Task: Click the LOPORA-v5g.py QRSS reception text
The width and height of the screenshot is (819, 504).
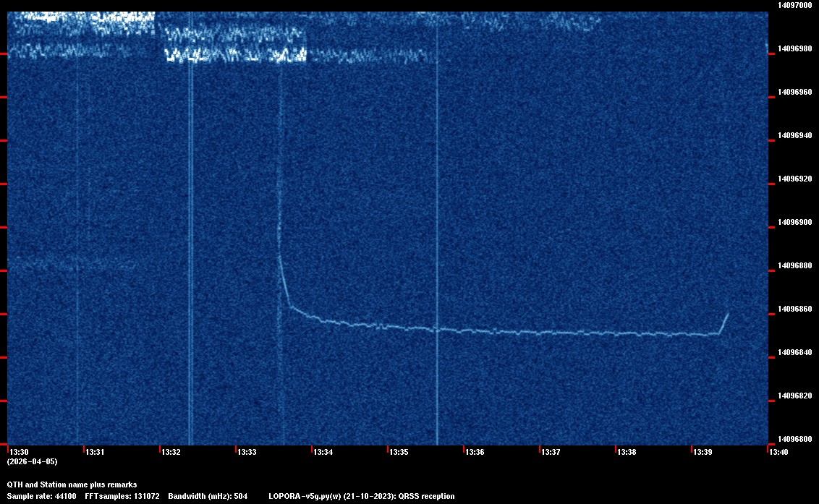Action: (x=361, y=496)
